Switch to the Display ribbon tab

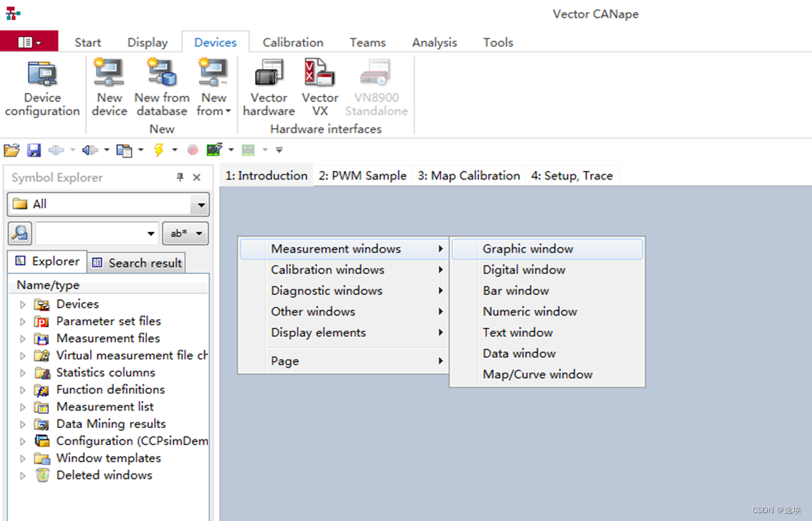click(x=148, y=42)
